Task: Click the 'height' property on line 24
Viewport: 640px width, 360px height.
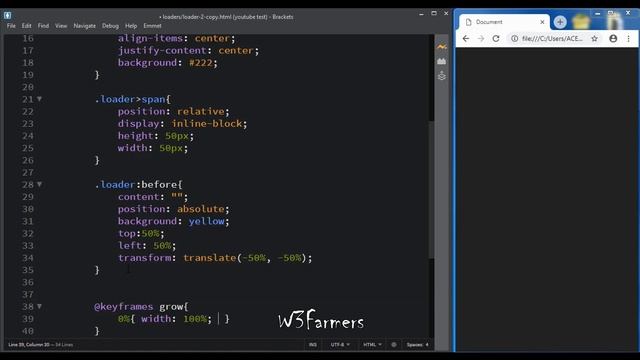Action: coord(136,136)
